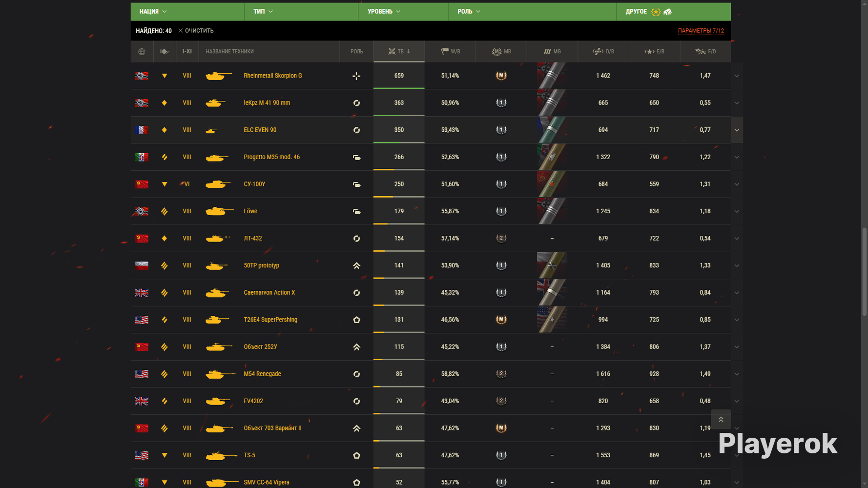Viewport: 868px width, 488px height.
Task: Open Rheinmetall Skorpion G vehicle link
Action: 273,76
